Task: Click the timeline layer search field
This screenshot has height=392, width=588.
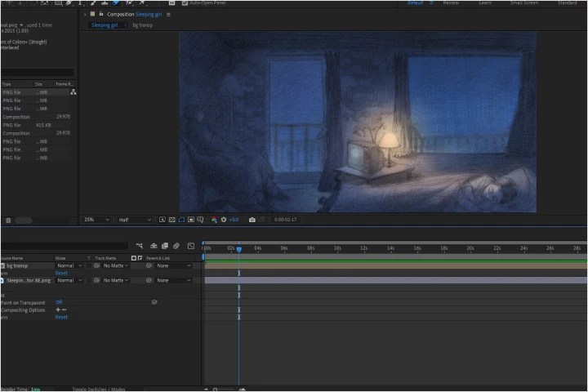Action: pos(65,246)
